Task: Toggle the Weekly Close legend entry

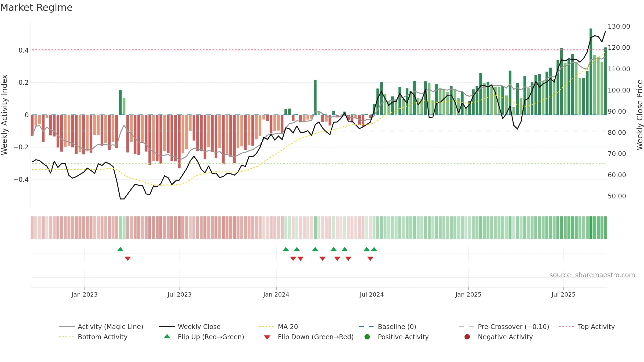Action: point(190,327)
